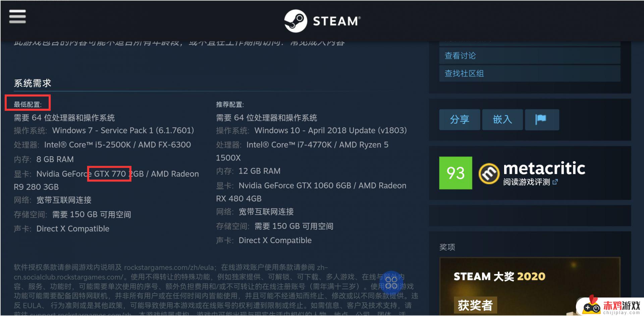Click 需要 64 位处理器和操作系统 under recommended specs
This screenshot has width=644, height=316.
[266, 118]
